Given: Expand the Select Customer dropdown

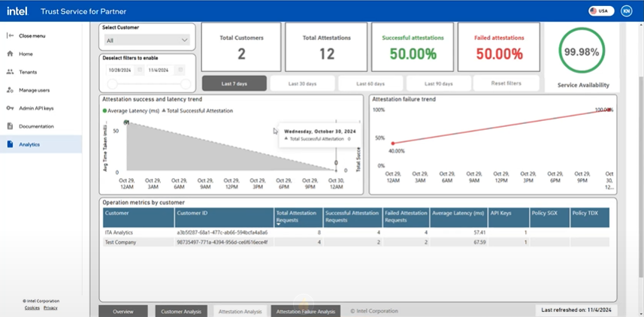Looking at the screenshot, I should pyautogui.click(x=147, y=41).
